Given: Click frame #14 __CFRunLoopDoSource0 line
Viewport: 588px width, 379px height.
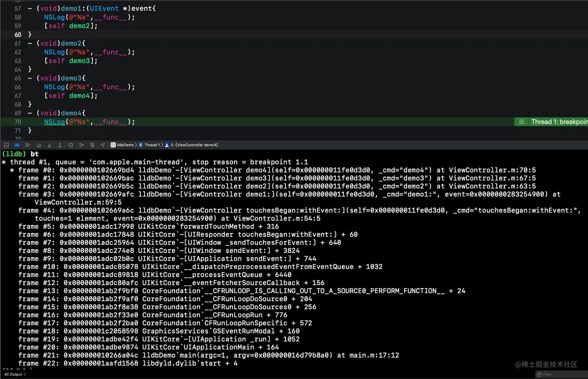Looking at the screenshot, I should (x=165, y=299).
